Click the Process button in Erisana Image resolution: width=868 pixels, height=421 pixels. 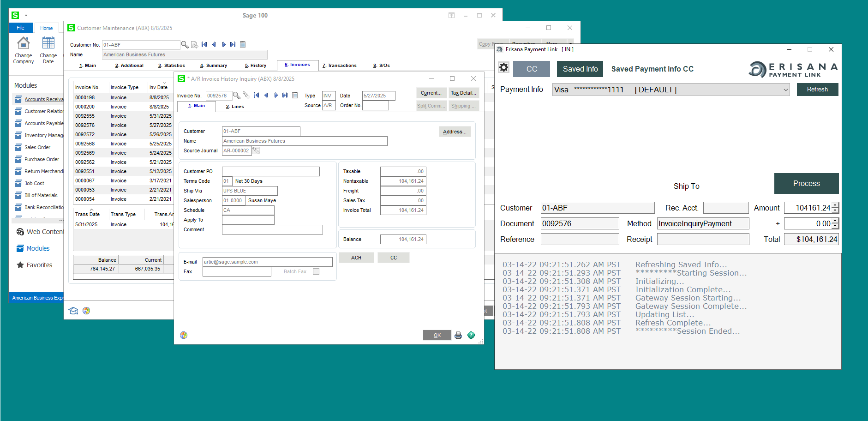pos(806,183)
